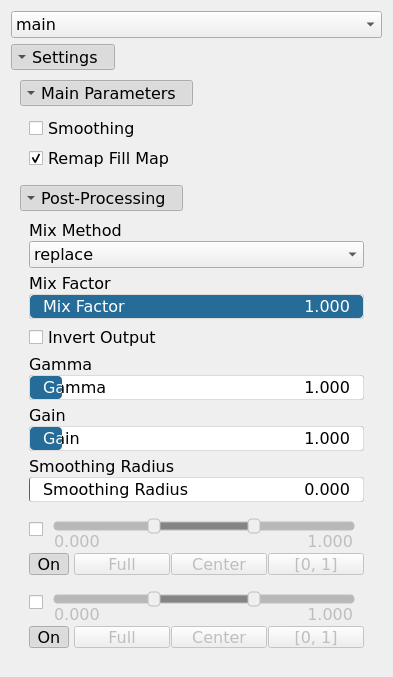Viewport: 393px width, 677px height.
Task: Click the first On button
Action: (x=49, y=564)
